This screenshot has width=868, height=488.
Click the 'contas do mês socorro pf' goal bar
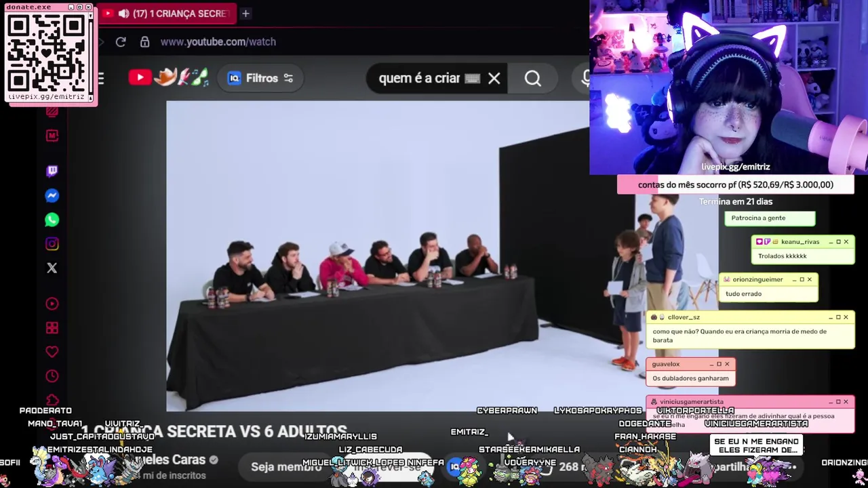coord(736,184)
